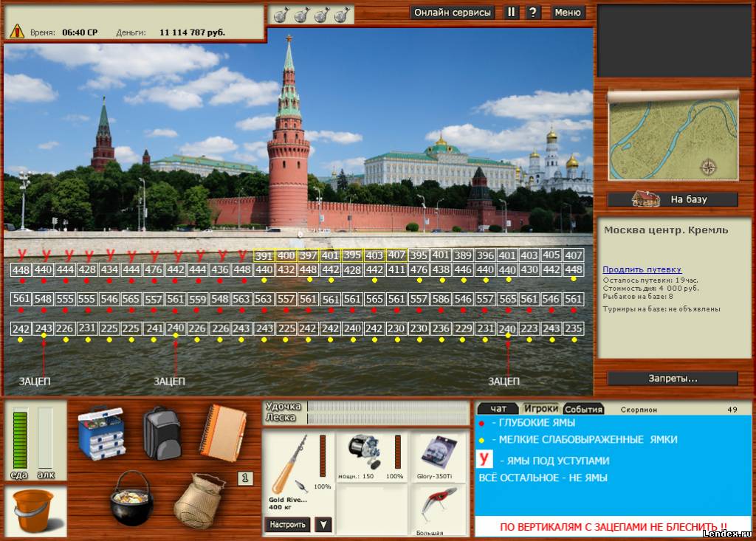Open the Онлайн сервисы menu

[x=453, y=13]
